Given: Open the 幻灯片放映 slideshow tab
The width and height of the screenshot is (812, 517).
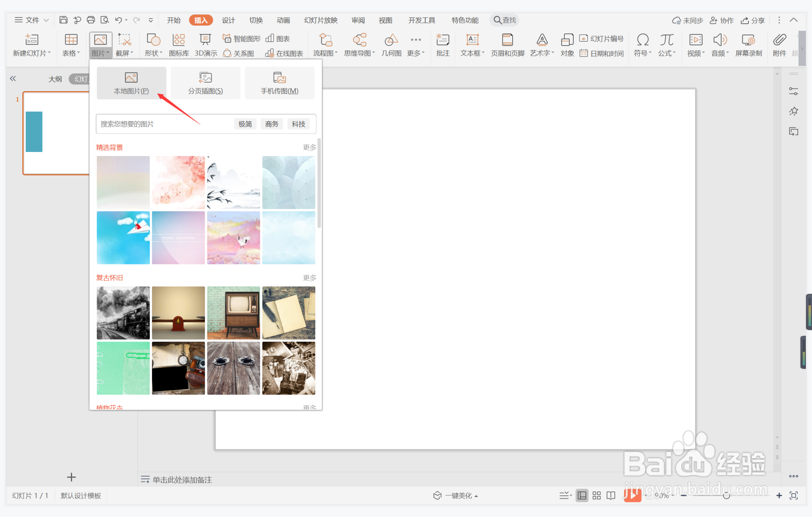Looking at the screenshot, I should [x=320, y=20].
